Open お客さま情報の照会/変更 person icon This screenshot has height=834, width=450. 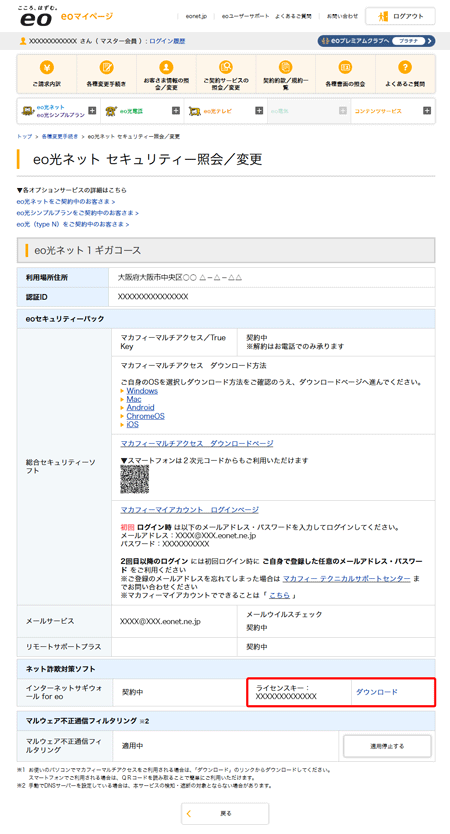coord(166,68)
